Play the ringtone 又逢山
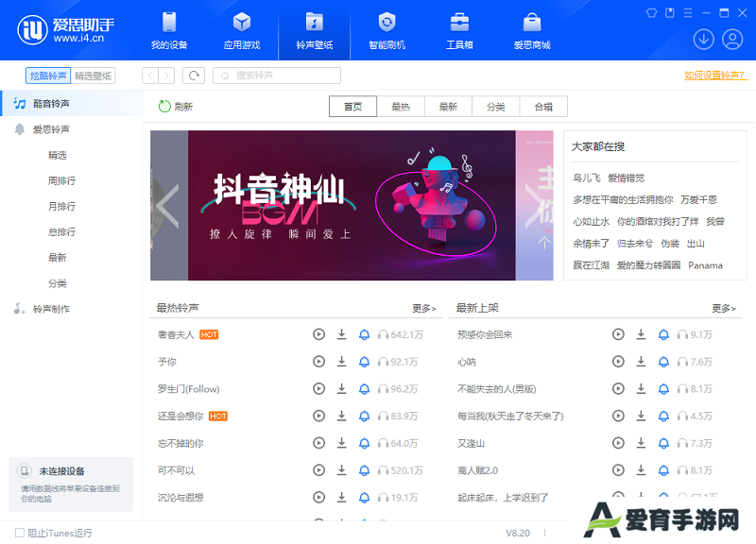This screenshot has width=756, height=544. pyautogui.click(x=618, y=443)
